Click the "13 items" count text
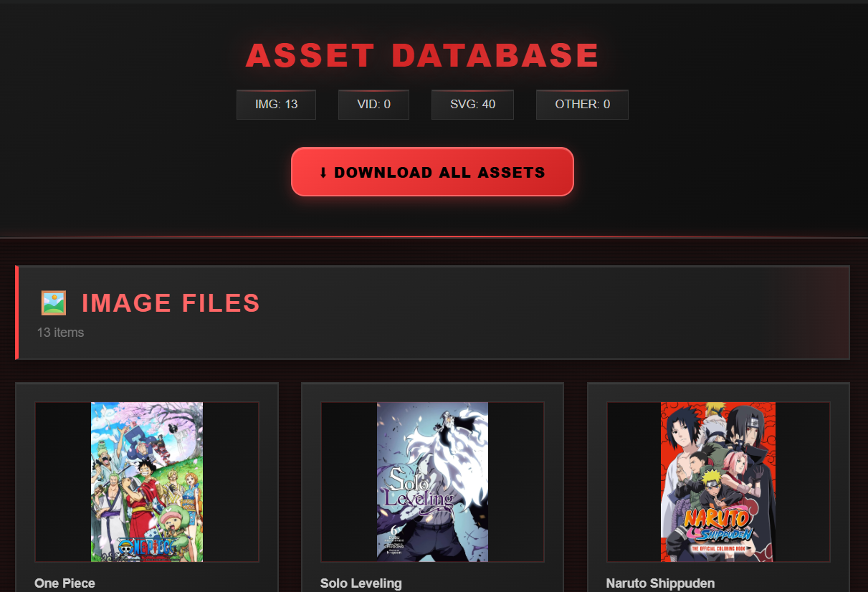 60,333
